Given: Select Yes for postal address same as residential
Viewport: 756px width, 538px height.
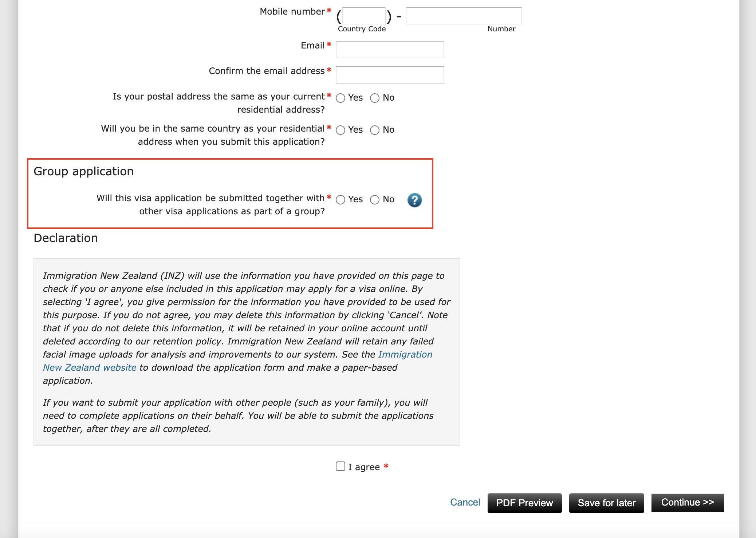Looking at the screenshot, I should click(x=340, y=98).
